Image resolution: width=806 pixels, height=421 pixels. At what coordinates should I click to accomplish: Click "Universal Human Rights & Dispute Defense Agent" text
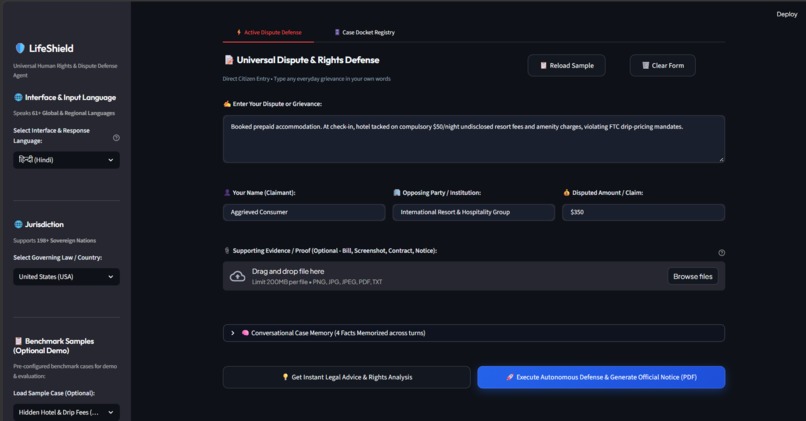point(65,70)
